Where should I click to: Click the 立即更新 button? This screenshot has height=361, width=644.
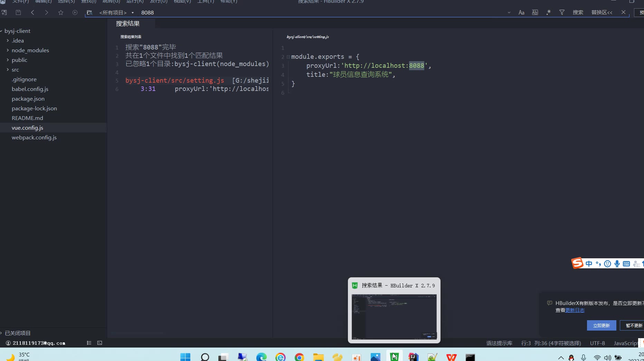coord(601,325)
